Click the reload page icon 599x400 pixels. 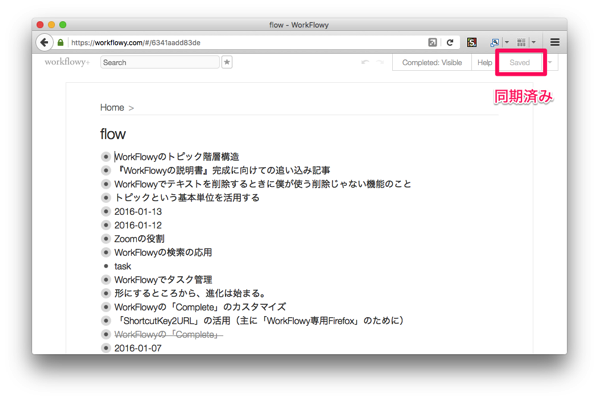point(450,42)
